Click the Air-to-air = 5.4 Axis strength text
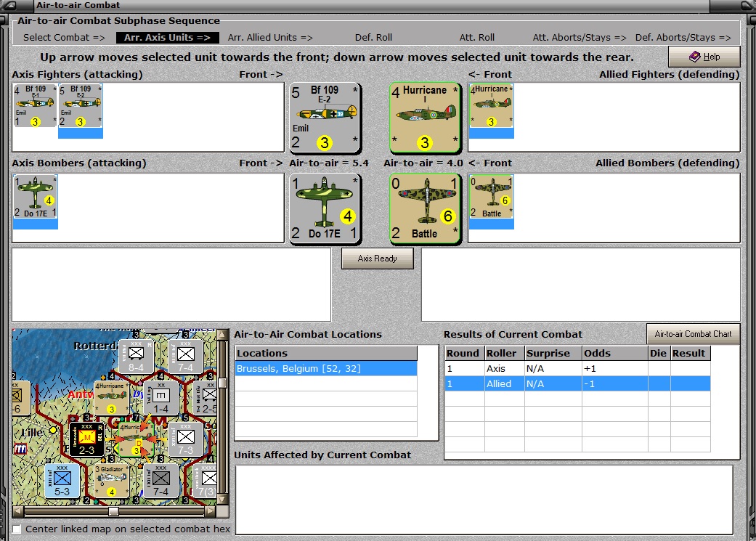Viewport: 756px width, 541px height. point(329,163)
